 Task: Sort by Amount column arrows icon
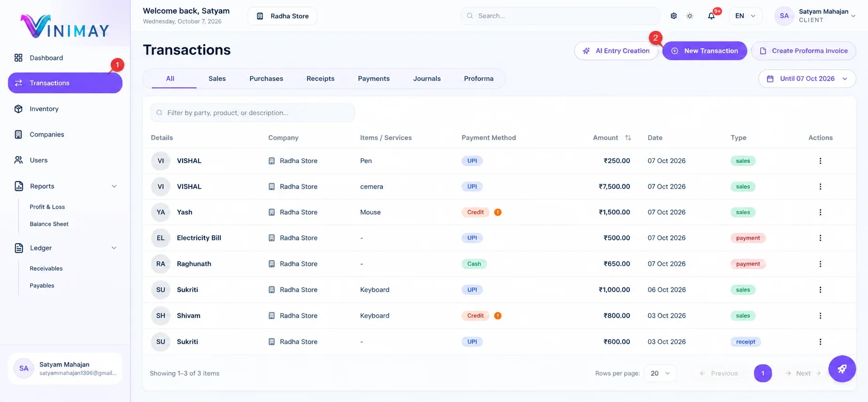(628, 138)
